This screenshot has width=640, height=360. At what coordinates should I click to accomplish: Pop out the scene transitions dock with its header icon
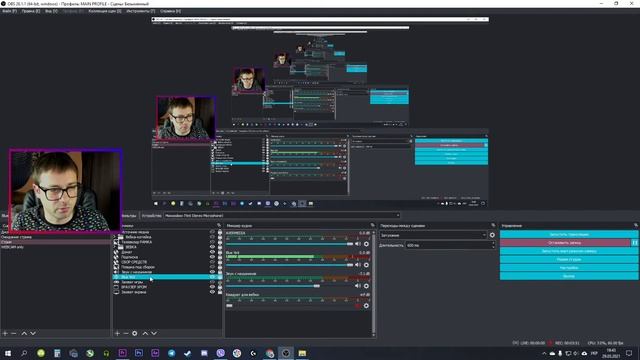pos(493,225)
